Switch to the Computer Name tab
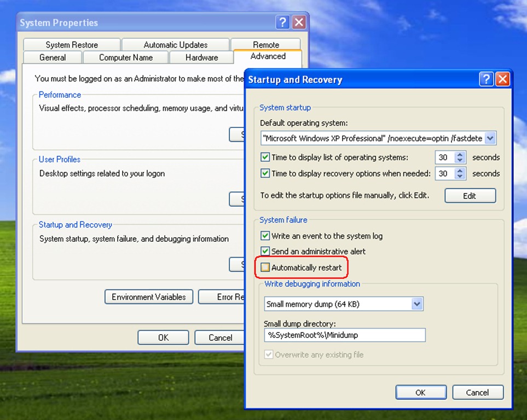 (126, 57)
